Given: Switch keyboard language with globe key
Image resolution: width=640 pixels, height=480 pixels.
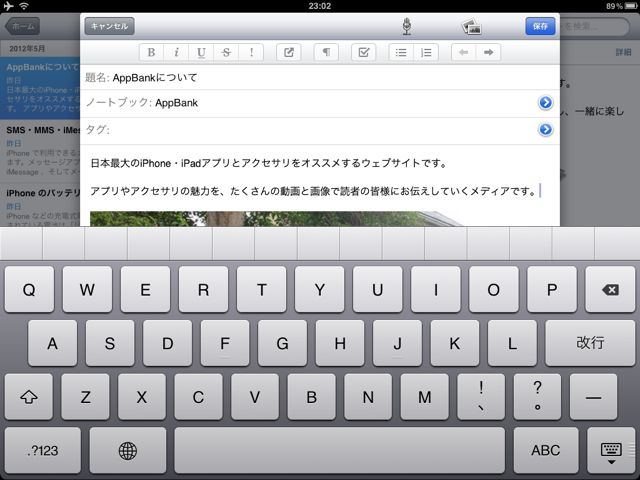Looking at the screenshot, I should pos(128,451).
